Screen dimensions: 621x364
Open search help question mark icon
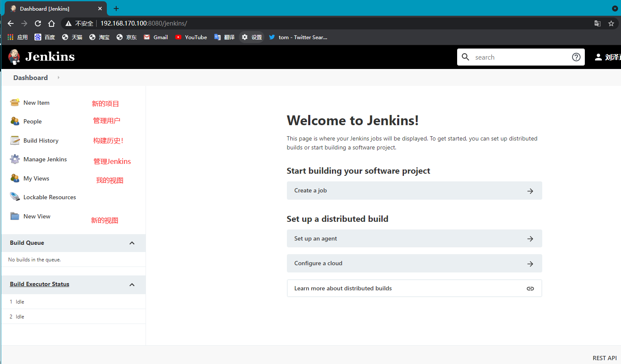[576, 57]
